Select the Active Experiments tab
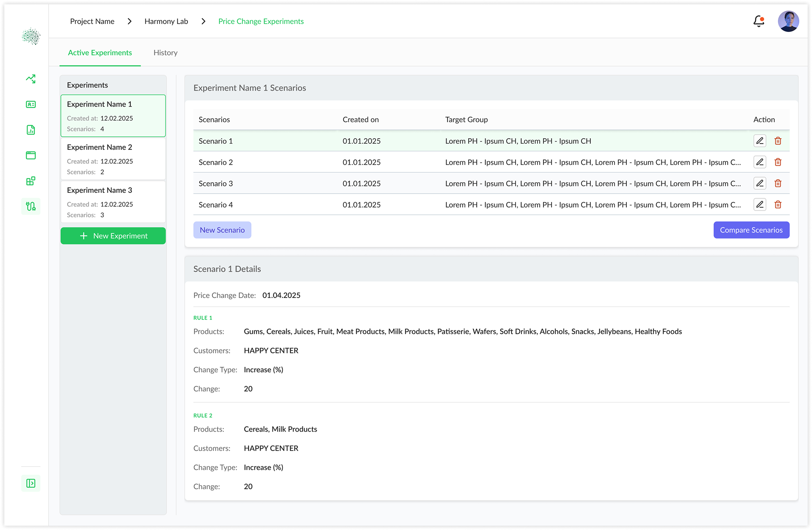 100,53
